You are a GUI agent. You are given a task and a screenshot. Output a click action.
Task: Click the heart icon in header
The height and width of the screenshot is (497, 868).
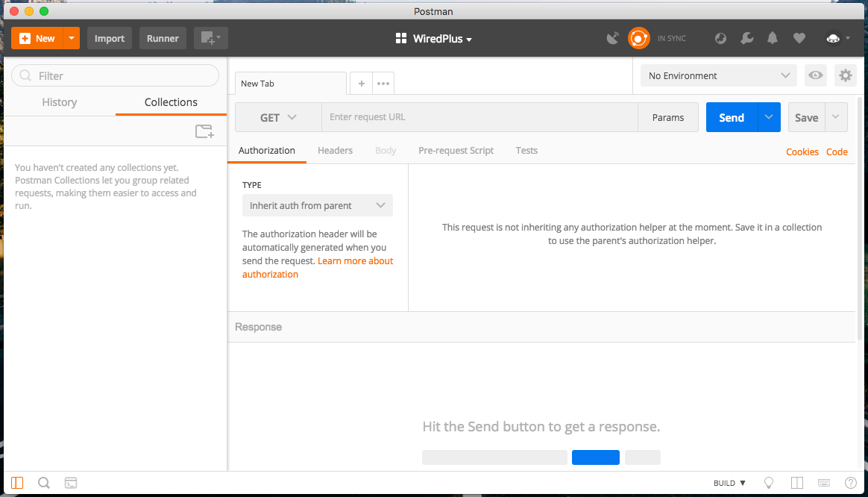click(x=799, y=38)
